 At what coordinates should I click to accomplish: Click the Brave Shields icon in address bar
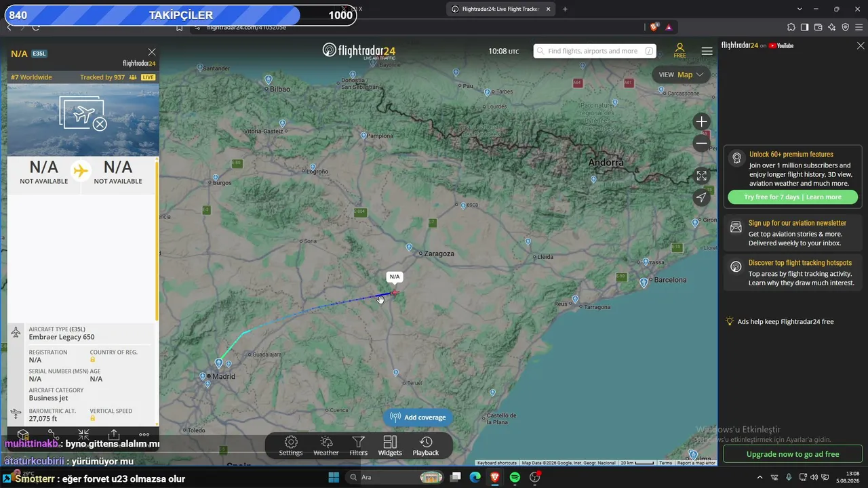[x=654, y=27]
